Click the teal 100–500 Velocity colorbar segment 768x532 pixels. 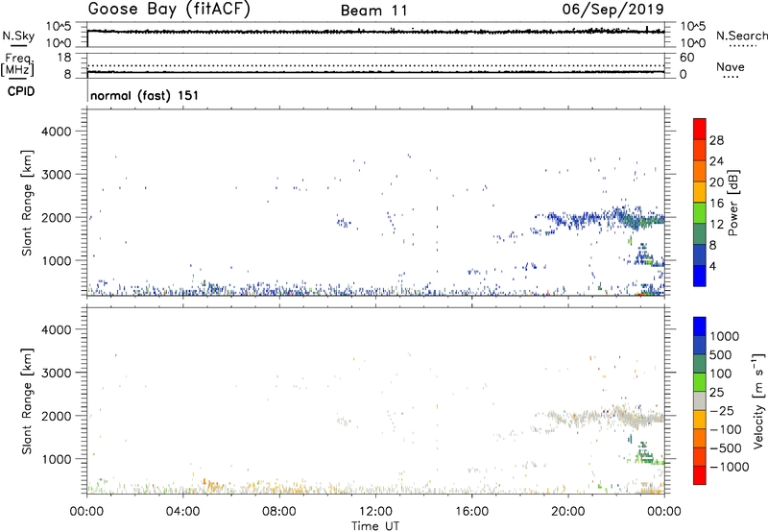700,364
